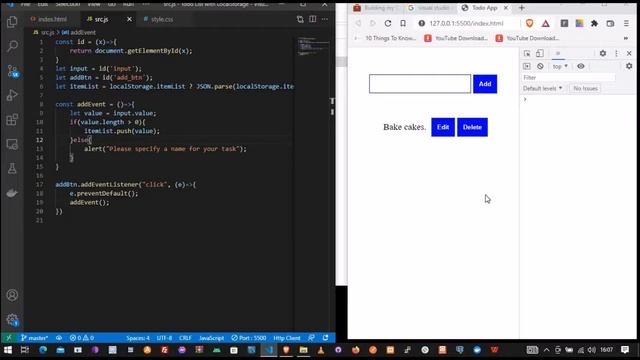Switch to the Google 'visual studio' browser tab

(430, 8)
